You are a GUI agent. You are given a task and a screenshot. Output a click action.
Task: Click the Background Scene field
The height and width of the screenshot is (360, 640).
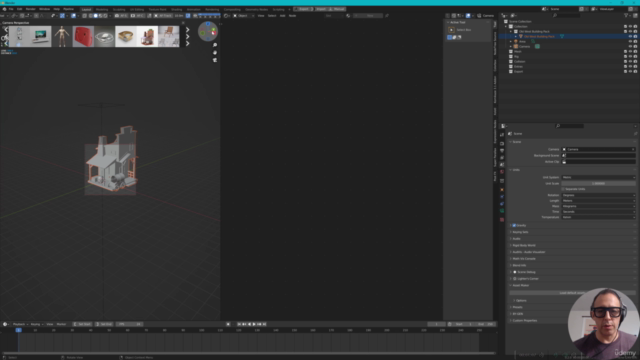point(599,156)
